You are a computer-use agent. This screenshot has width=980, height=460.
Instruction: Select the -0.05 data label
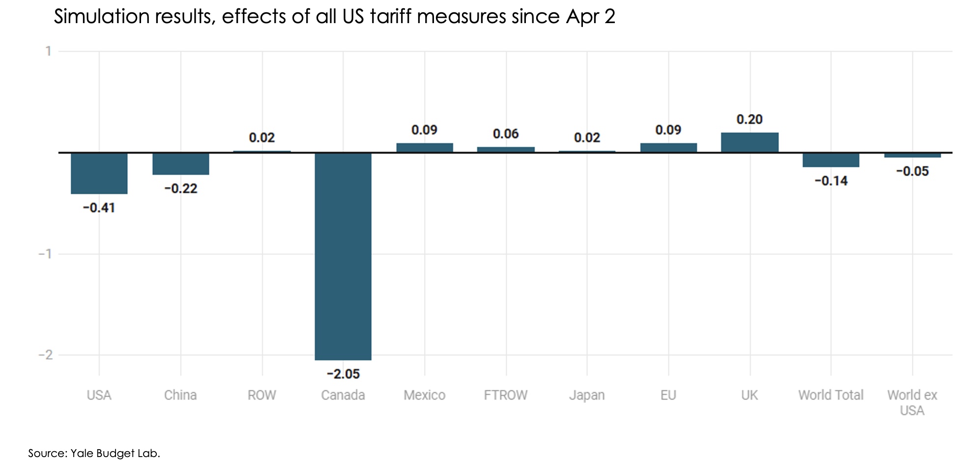click(912, 172)
